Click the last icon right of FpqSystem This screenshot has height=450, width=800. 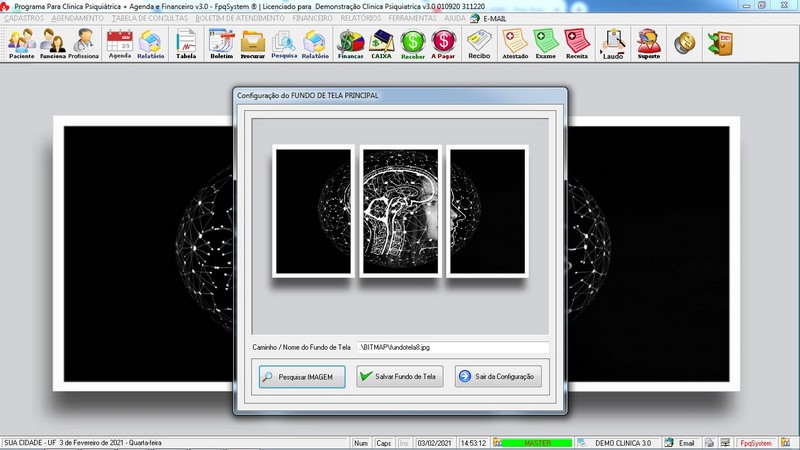[786, 443]
